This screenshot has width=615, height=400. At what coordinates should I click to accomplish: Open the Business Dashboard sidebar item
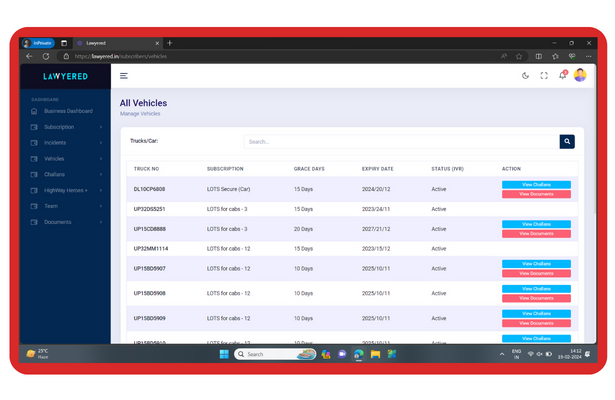click(x=68, y=111)
